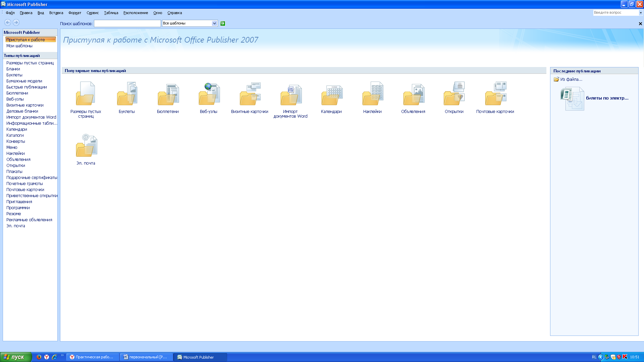Click the forward navigation arrow
This screenshot has height=362, width=644.
(16, 22)
